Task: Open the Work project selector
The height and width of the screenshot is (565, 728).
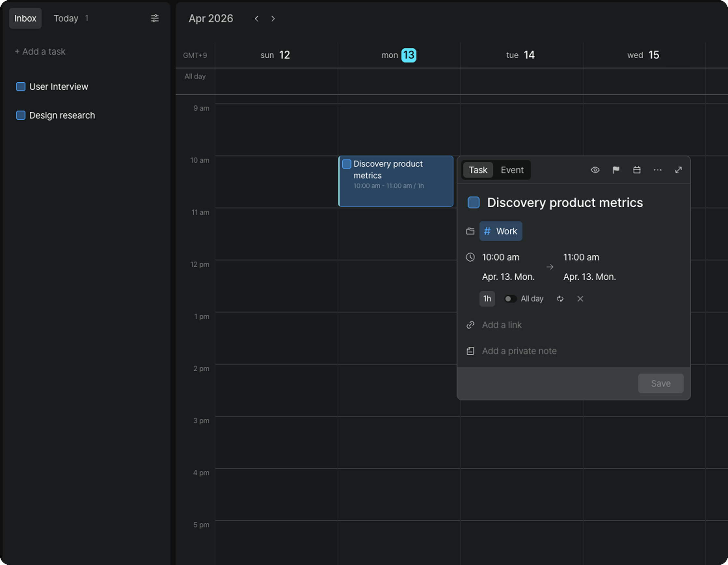Action: 501,231
